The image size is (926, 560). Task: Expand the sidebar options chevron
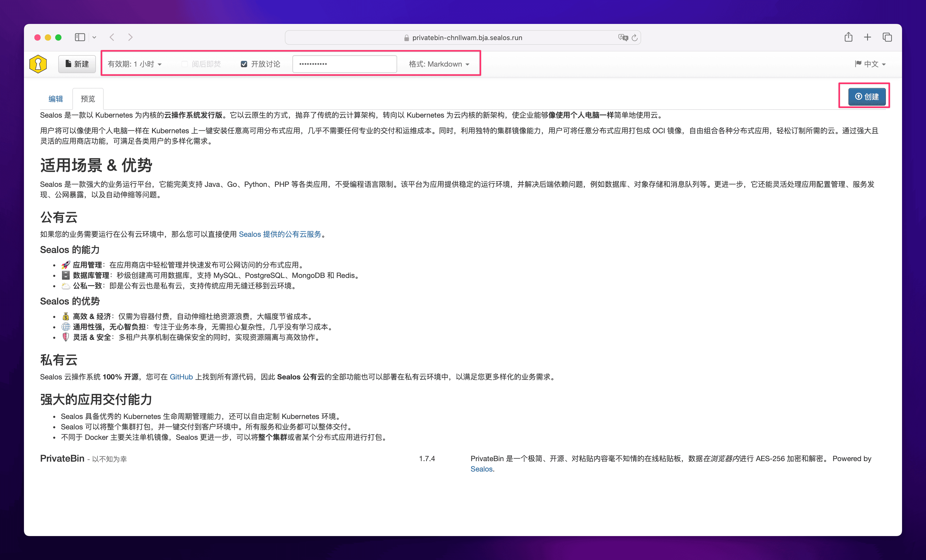(94, 37)
